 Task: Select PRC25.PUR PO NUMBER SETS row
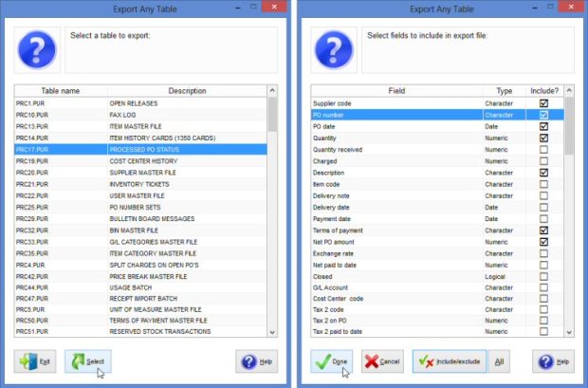tap(140, 208)
